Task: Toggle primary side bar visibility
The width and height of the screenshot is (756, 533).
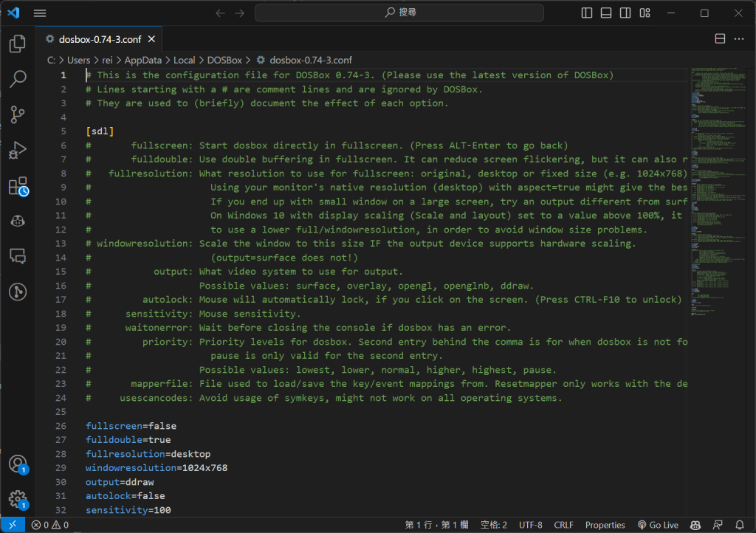Action: [587, 13]
